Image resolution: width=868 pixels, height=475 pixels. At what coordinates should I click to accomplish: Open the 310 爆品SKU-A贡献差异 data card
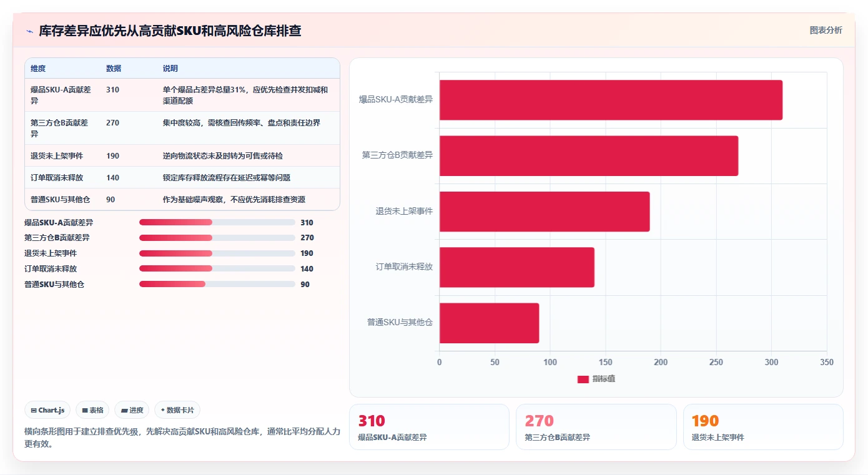pos(429,427)
